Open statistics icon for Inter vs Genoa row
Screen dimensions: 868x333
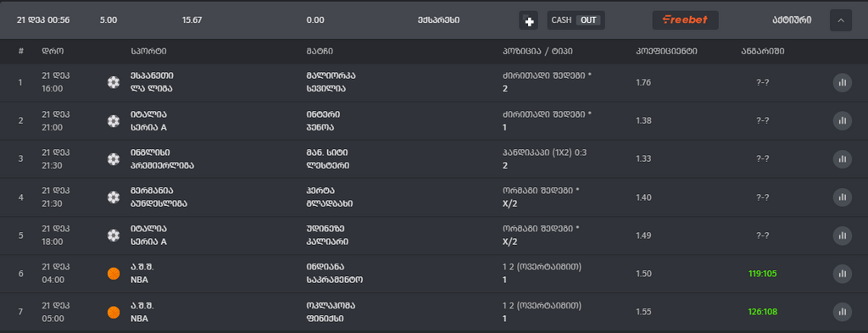click(842, 120)
